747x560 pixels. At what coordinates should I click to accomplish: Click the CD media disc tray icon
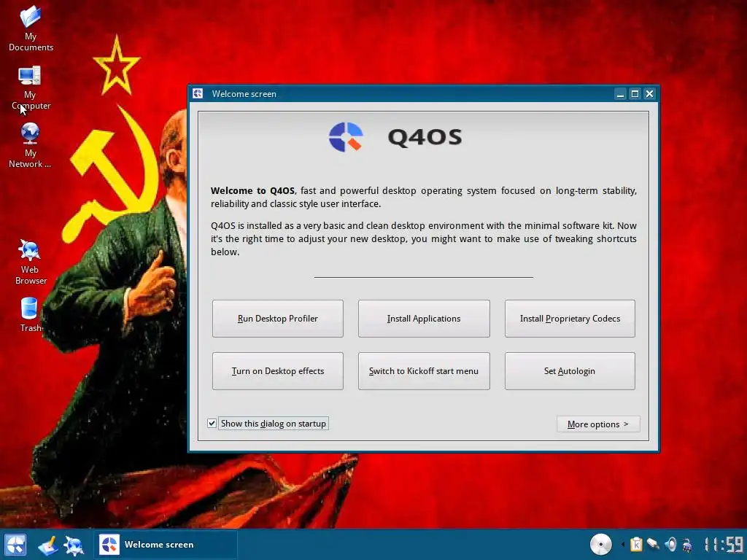coord(601,544)
